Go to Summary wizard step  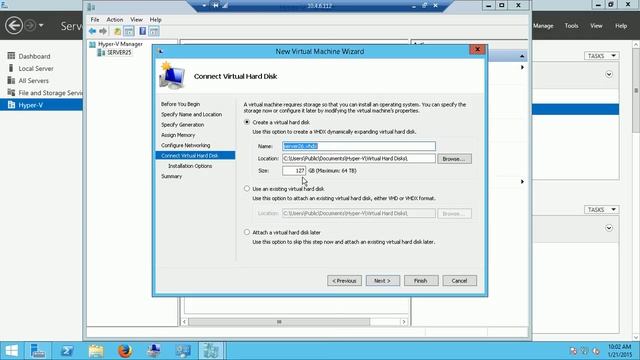171,176
